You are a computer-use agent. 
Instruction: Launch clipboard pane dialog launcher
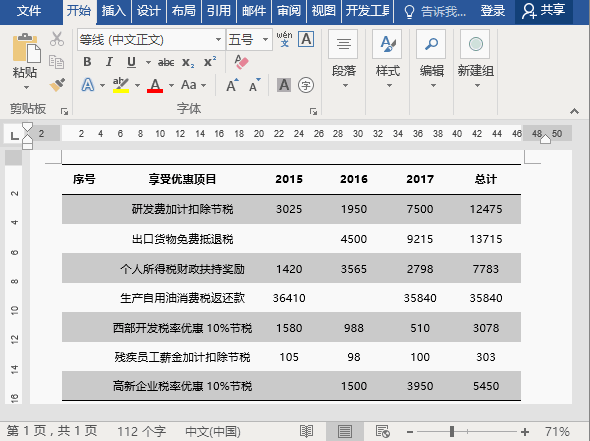coord(64,111)
